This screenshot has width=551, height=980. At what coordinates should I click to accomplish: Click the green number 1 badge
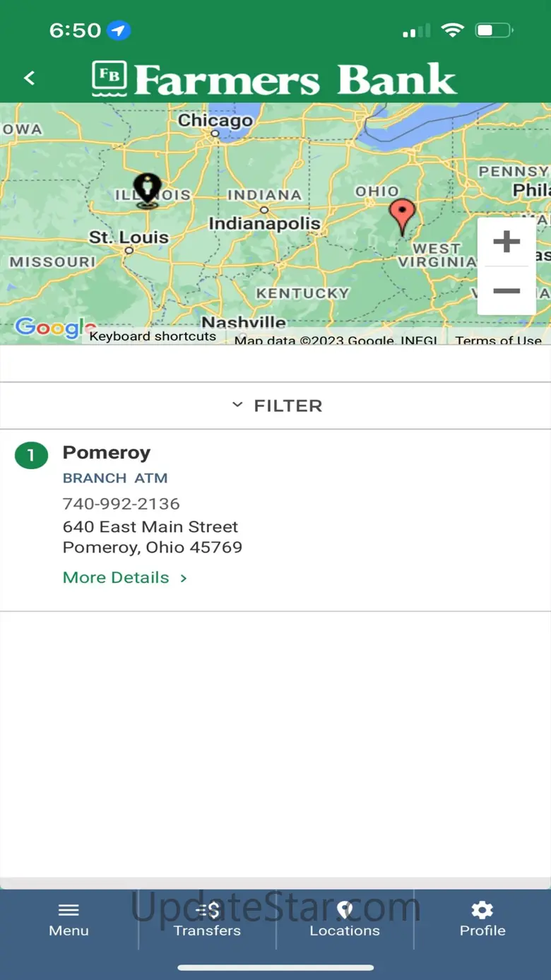[x=31, y=456]
